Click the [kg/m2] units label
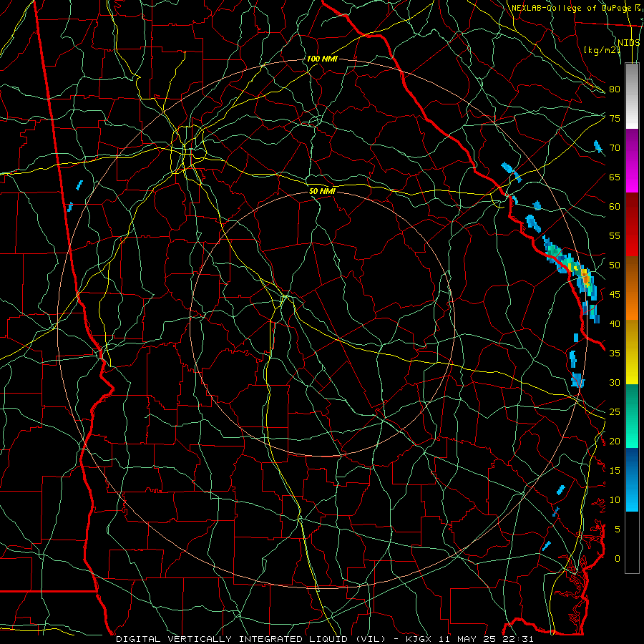 click(602, 50)
